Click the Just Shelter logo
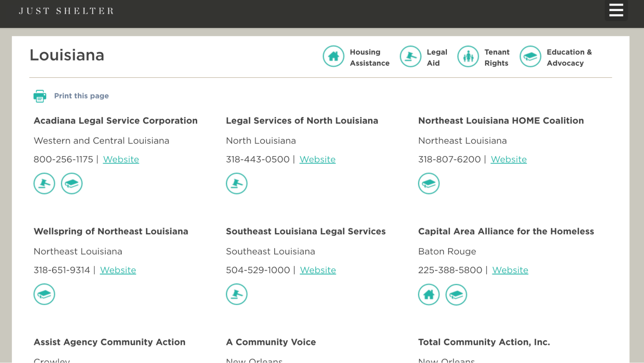644x363 pixels. click(66, 11)
